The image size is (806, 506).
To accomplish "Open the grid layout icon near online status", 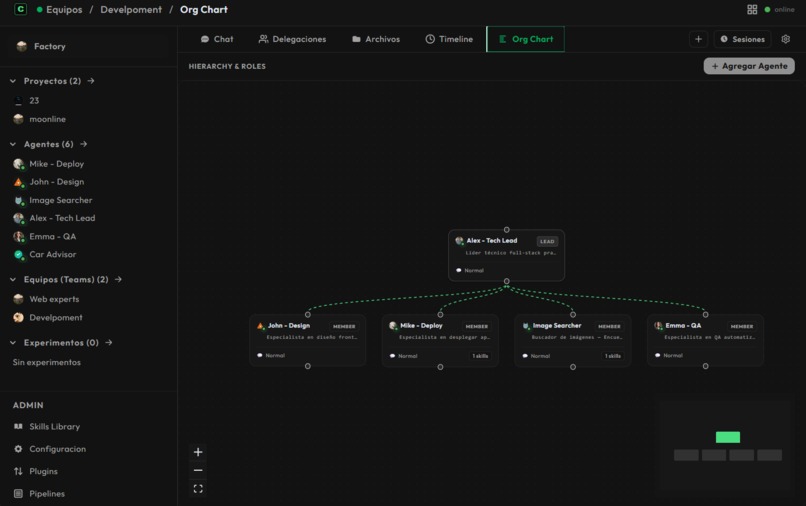I will tap(752, 9).
